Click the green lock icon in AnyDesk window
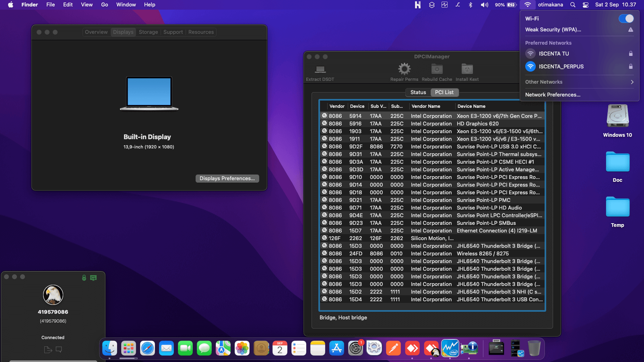 84,278
